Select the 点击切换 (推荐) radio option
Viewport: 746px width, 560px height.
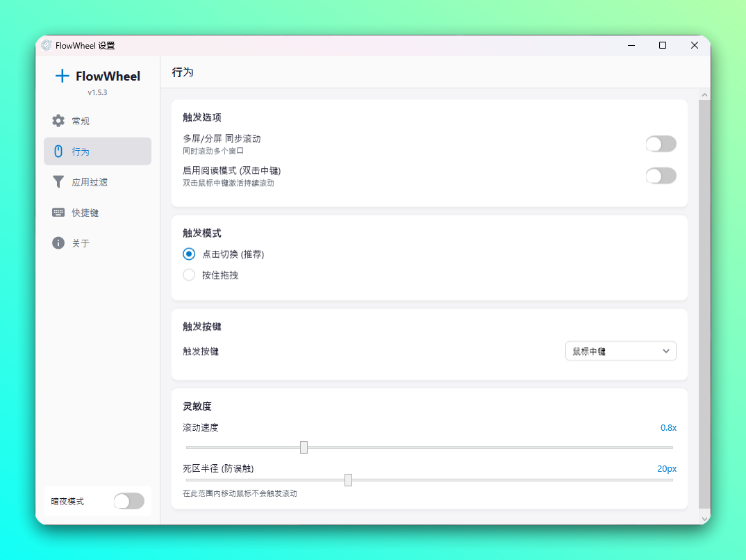point(189,254)
